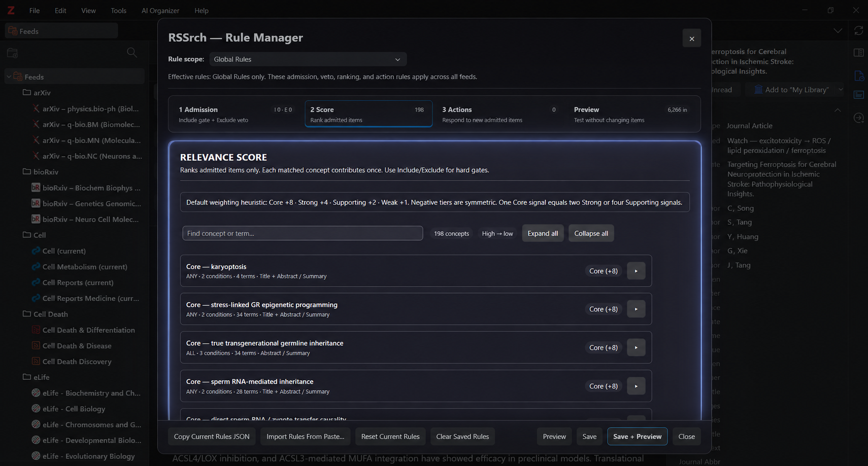Collapse the item Info section chevron
The width and height of the screenshot is (868, 466).
tap(838, 110)
